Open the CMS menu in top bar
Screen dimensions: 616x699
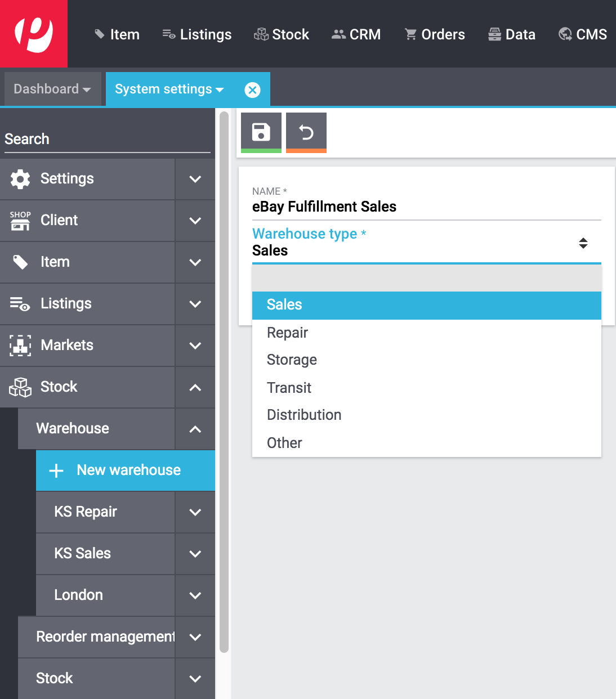pyautogui.click(x=583, y=34)
